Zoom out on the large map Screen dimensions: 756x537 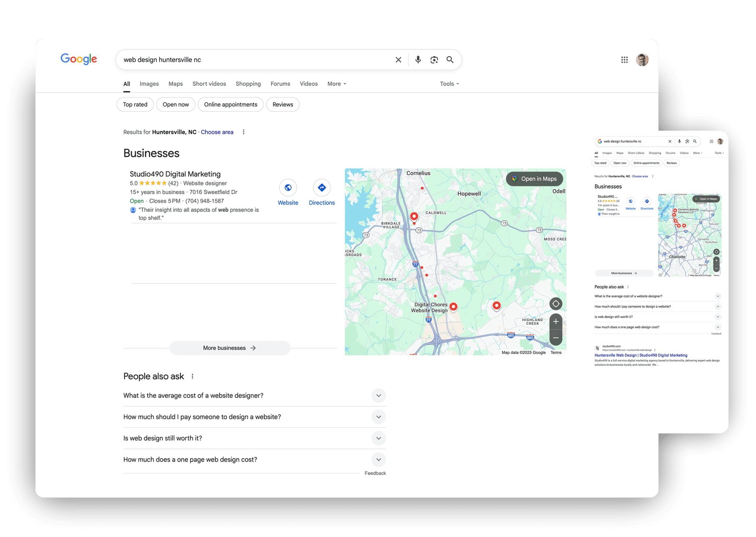[x=556, y=338]
